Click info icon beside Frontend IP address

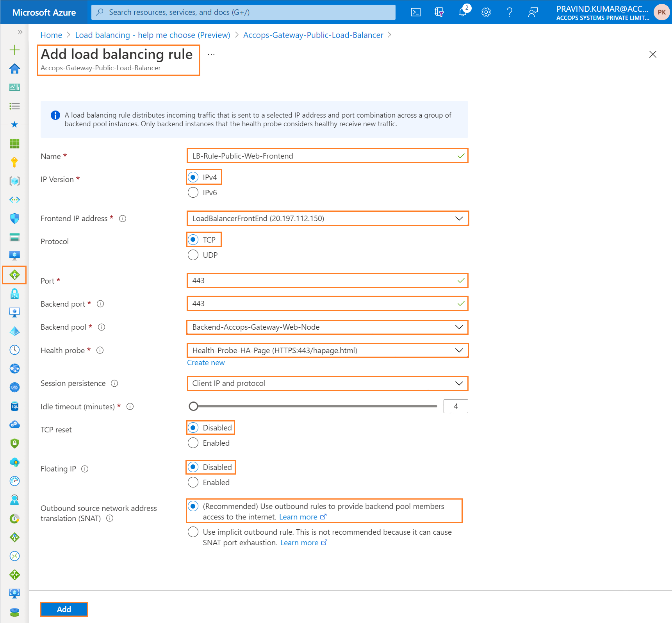click(123, 219)
